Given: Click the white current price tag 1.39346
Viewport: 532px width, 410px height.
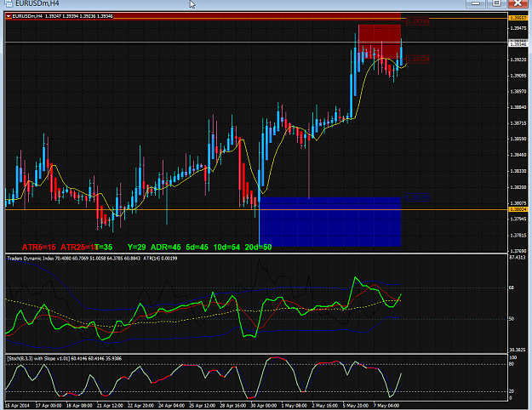Looking at the screenshot, I should click(518, 44).
